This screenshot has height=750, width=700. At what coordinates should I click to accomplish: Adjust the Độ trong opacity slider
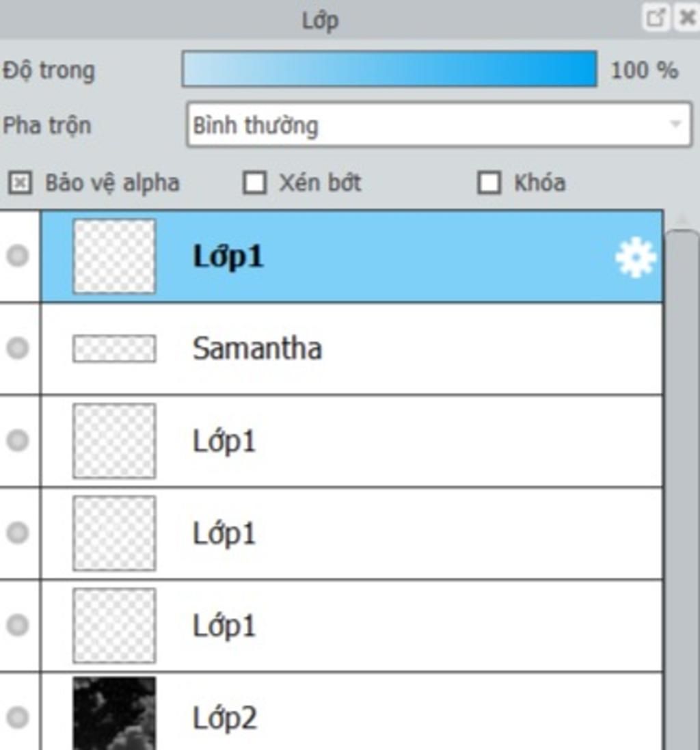[x=389, y=69]
